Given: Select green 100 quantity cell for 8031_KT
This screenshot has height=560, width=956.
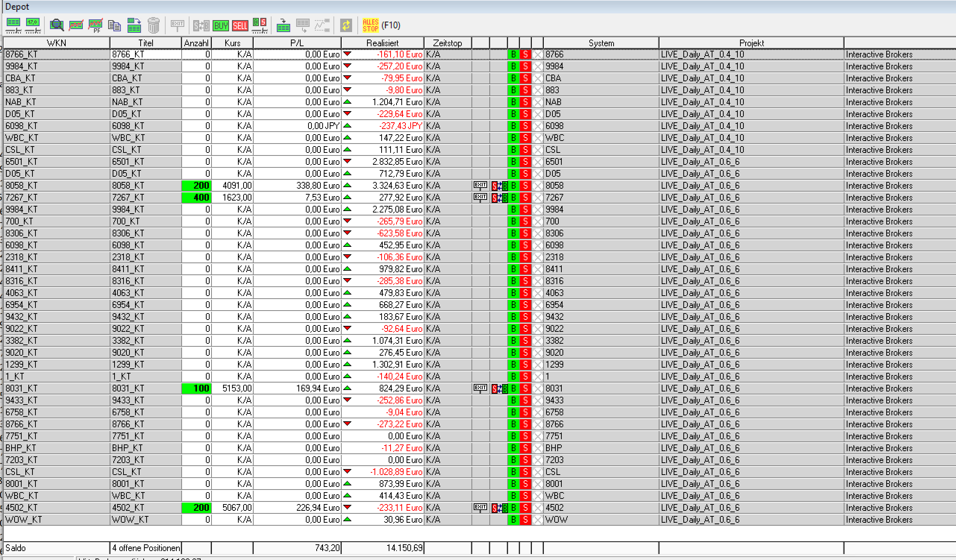Looking at the screenshot, I should pos(197,388).
